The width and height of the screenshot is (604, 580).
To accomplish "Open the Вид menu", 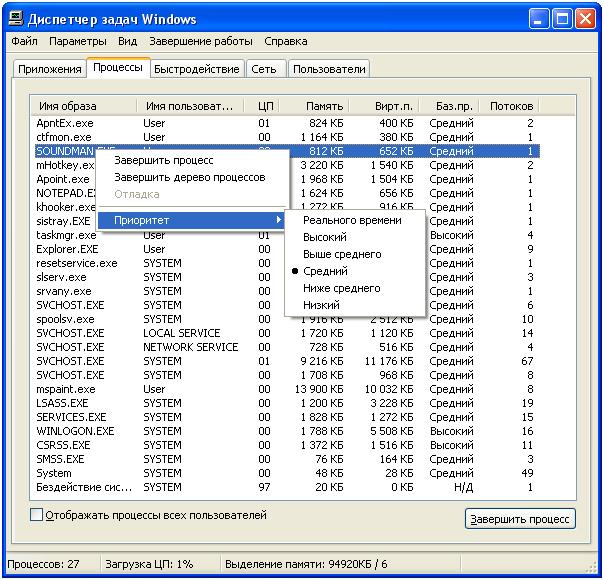I will click(128, 41).
